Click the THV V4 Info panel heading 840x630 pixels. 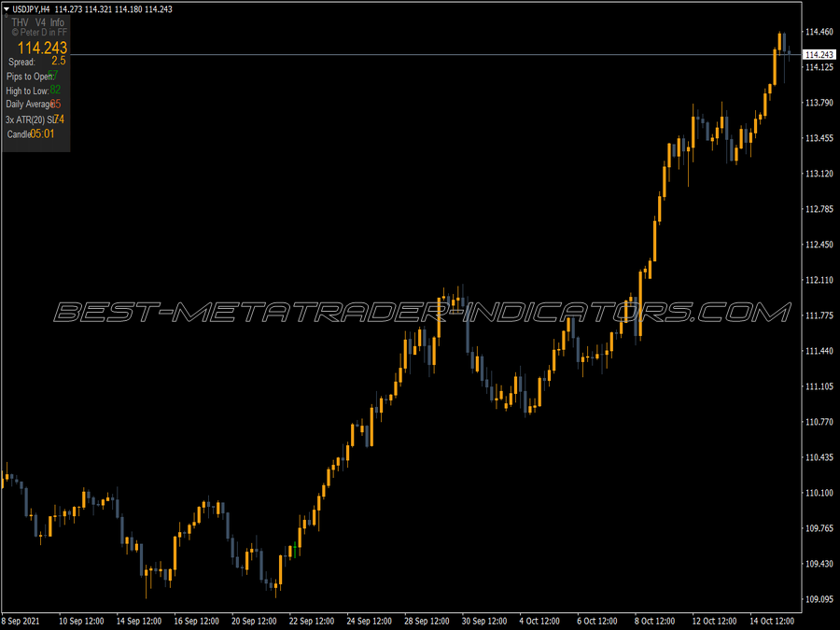point(38,22)
